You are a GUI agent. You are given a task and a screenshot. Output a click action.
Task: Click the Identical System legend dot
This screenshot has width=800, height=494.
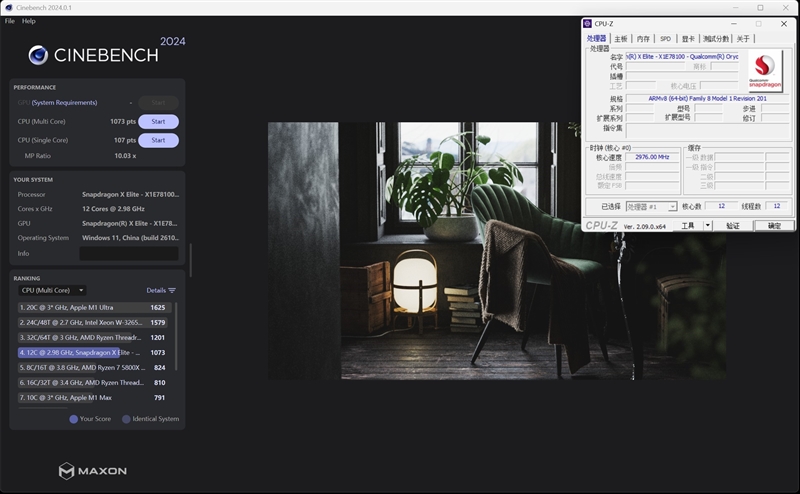[126, 419]
